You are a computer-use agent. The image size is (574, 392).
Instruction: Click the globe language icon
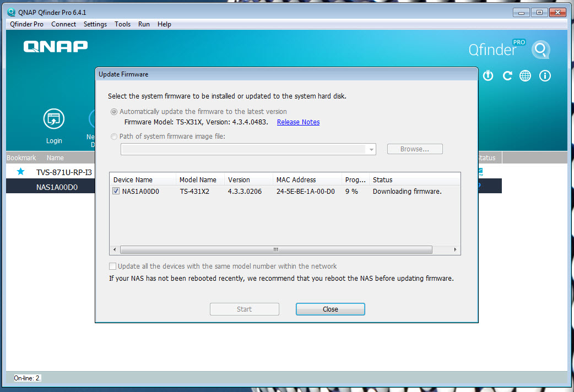(526, 76)
